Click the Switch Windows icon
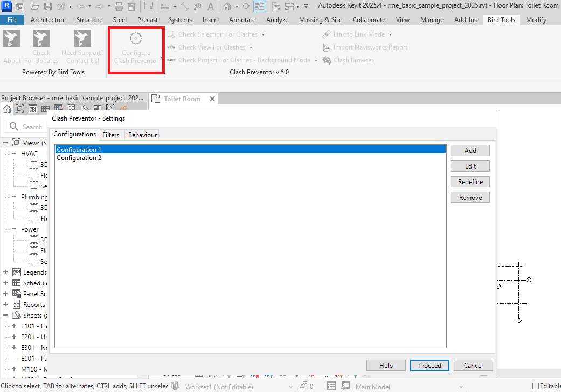Screen dimensions: 561x392 pos(289,6)
